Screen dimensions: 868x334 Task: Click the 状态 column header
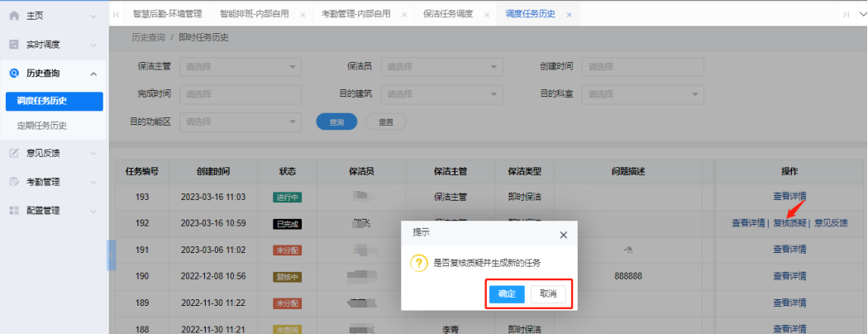[x=288, y=172]
